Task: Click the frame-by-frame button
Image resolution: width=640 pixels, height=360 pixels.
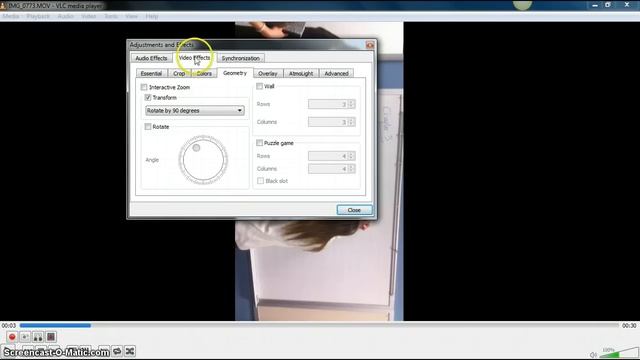Action: (x=51, y=337)
